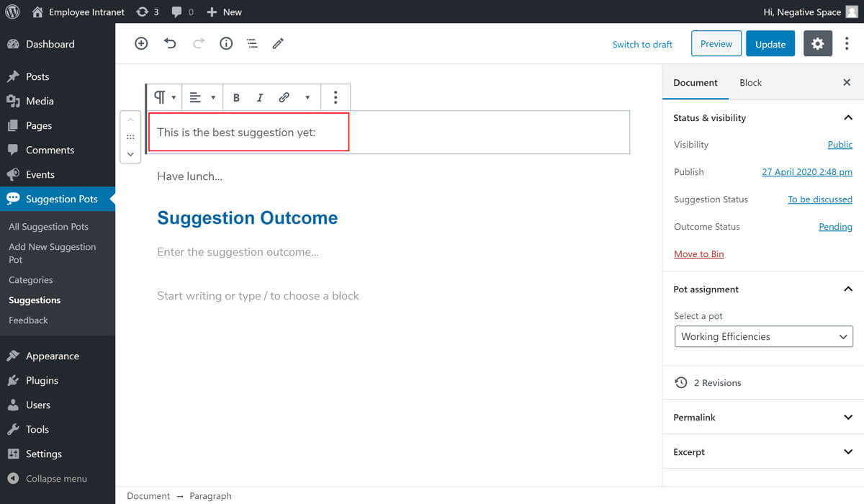Click the Enter the suggestion outcome field
This screenshot has height=504, width=864.
click(238, 252)
